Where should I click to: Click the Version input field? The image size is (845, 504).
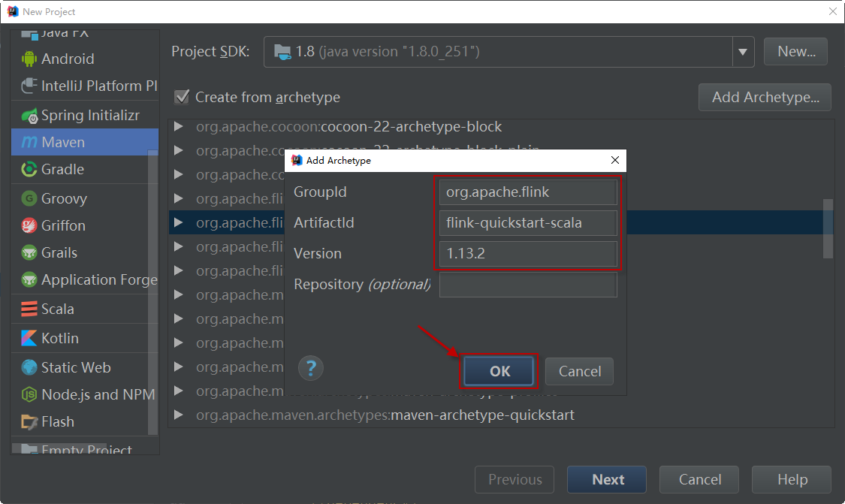tap(528, 254)
